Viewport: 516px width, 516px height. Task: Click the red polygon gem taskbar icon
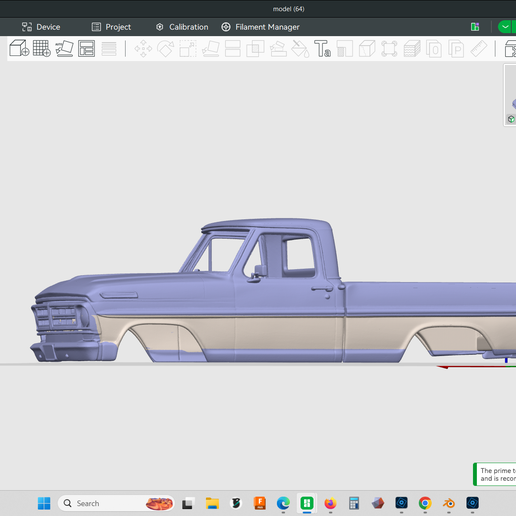click(x=378, y=503)
